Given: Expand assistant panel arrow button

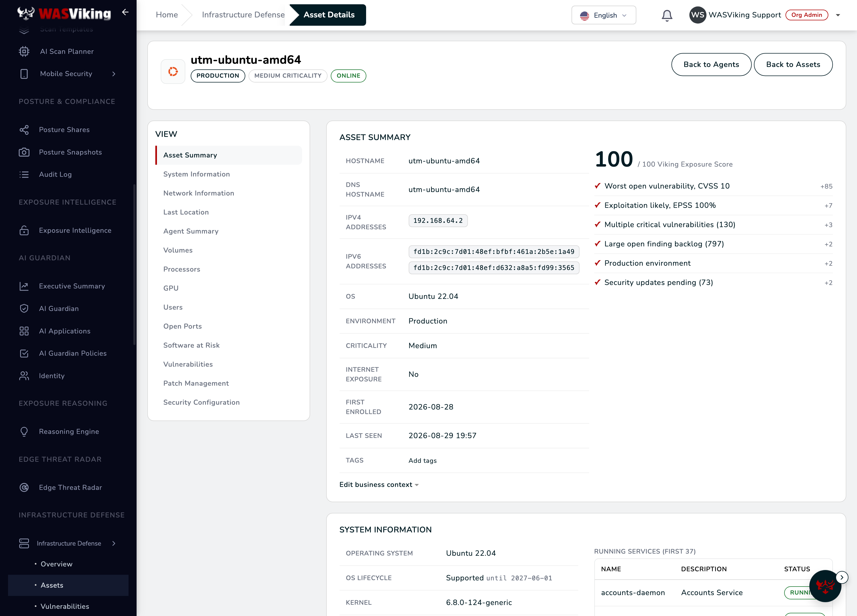Looking at the screenshot, I should pos(842,577).
